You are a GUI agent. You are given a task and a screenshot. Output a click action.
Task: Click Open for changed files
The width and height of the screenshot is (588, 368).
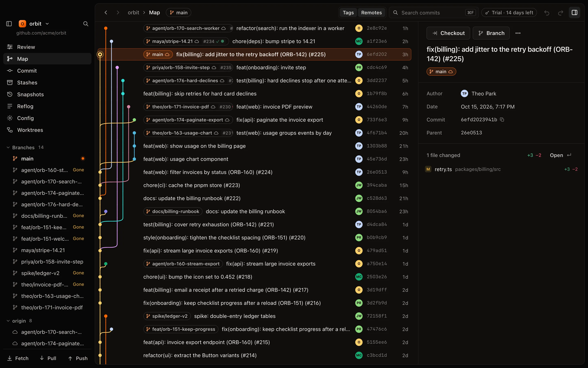tap(560, 155)
